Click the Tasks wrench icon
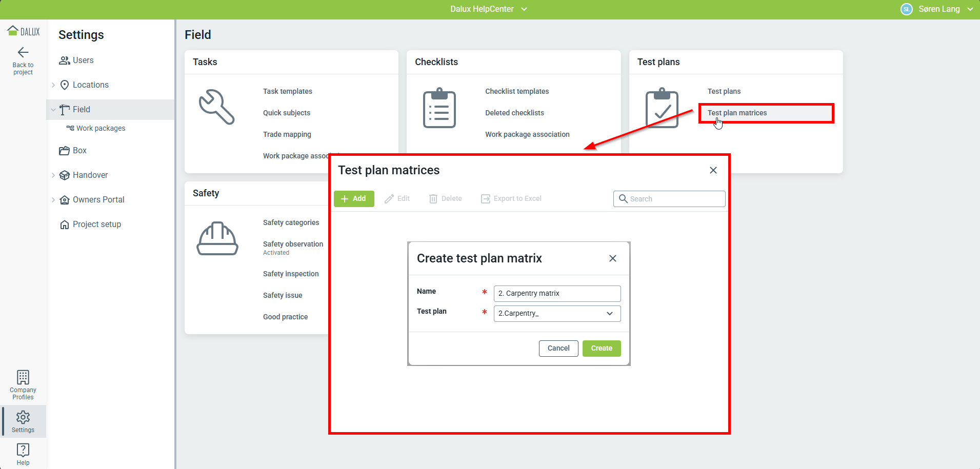This screenshot has height=469, width=980. coord(216,107)
